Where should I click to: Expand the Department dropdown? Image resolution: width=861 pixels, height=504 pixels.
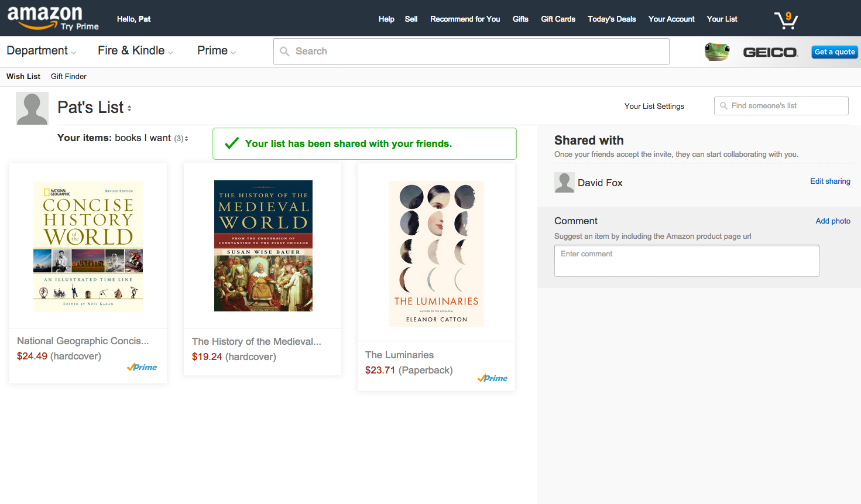pos(41,51)
